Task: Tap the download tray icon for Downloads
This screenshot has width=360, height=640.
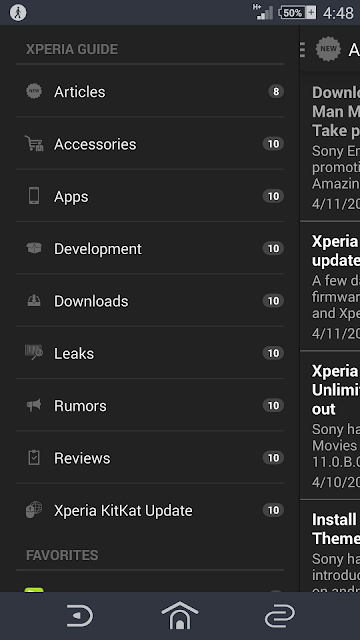Action: (x=34, y=301)
